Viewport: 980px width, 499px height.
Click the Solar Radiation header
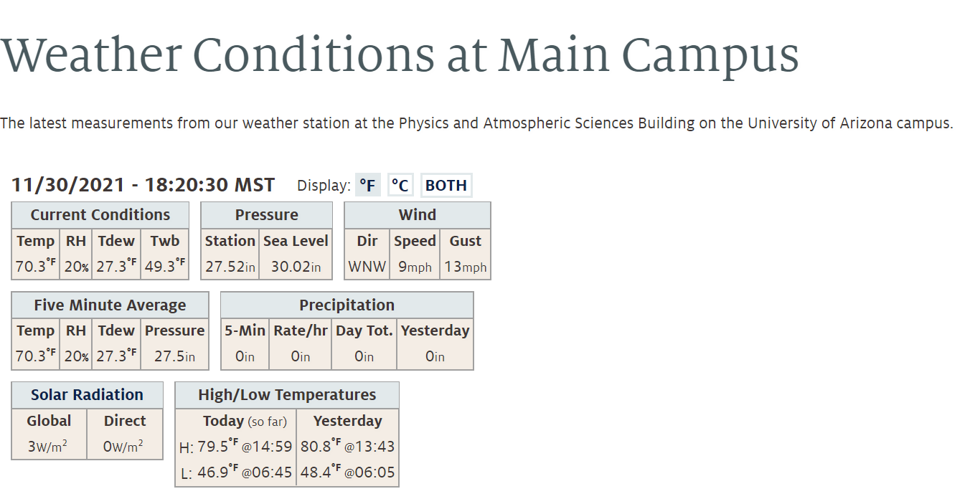[87, 395]
